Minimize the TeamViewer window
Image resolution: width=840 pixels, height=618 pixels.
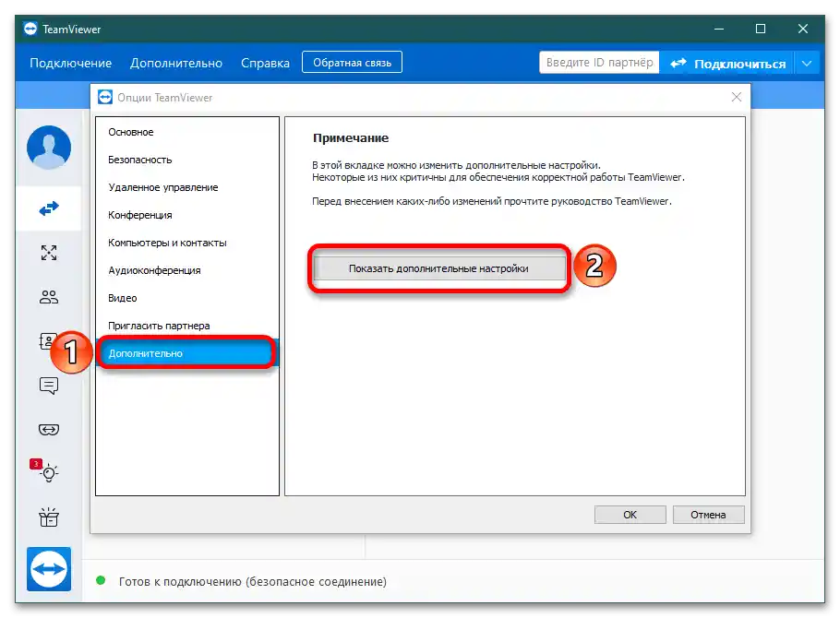719,29
